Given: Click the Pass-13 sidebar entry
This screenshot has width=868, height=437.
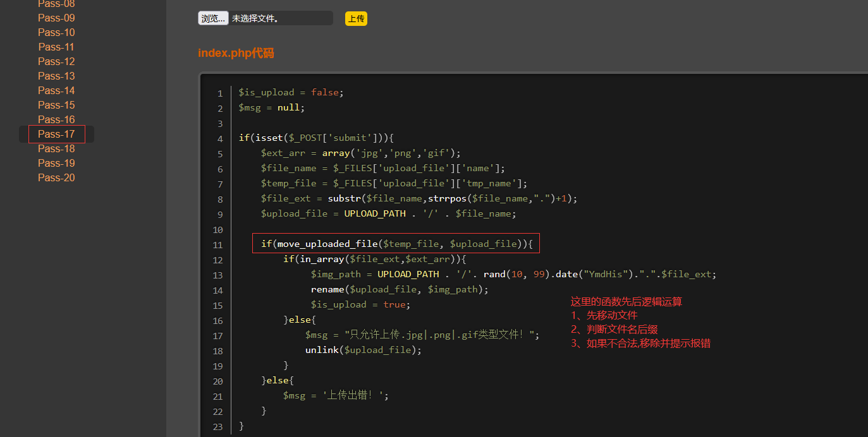Looking at the screenshot, I should [x=56, y=76].
